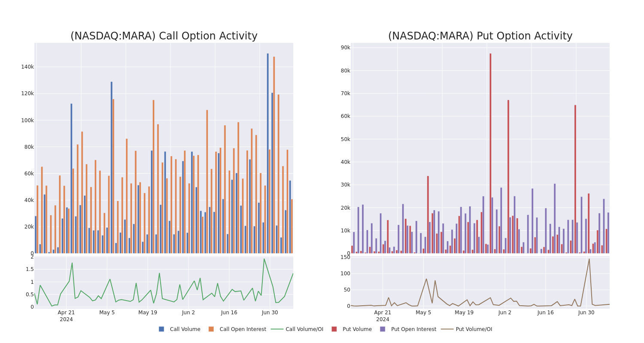
Task: Click the orange Call Open Interest swatch
Action: coord(211,329)
